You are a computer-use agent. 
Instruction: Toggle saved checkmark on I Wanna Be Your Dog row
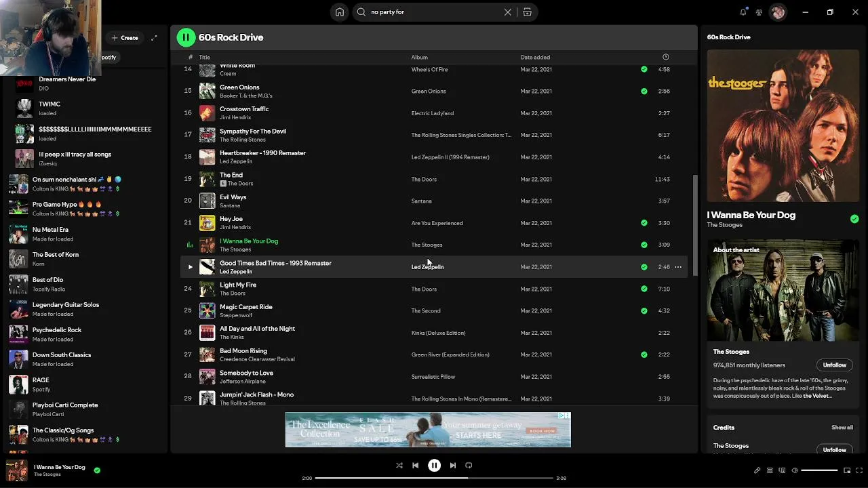644,245
